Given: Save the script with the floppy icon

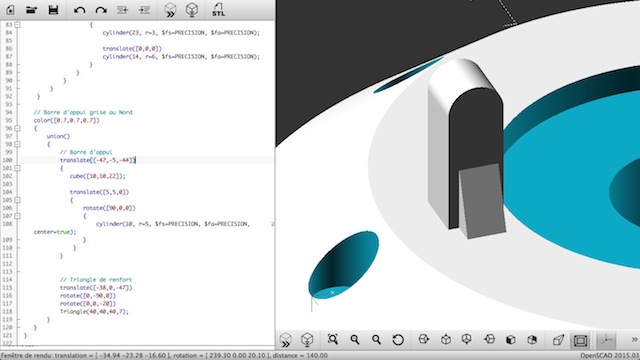Looking at the screenshot, I should (53, 10).
